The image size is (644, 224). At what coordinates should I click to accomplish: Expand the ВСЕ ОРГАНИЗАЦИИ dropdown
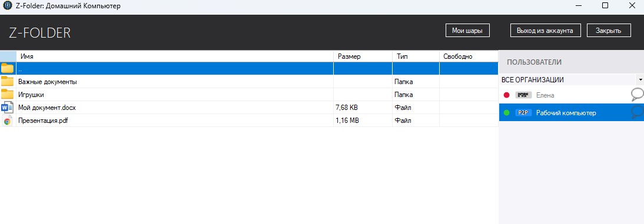[640, 79]
